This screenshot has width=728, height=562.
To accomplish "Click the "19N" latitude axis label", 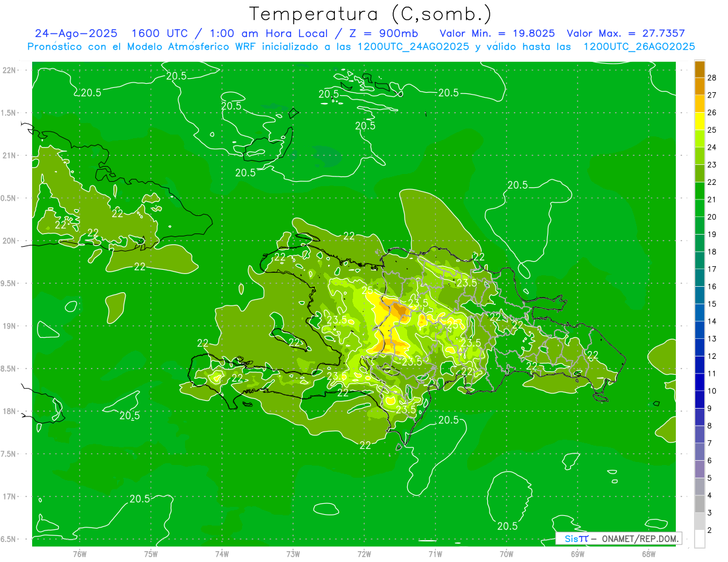I will (x=10, y=326).
